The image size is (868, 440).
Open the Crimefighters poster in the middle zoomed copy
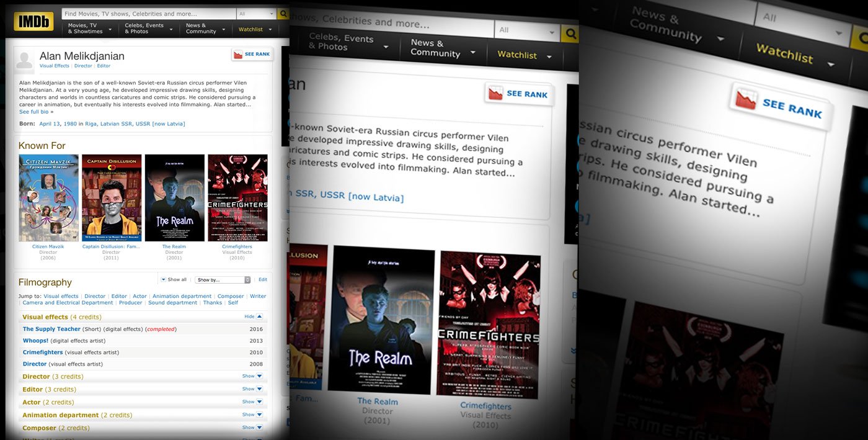pyautogui.click(x=488, y=323)
